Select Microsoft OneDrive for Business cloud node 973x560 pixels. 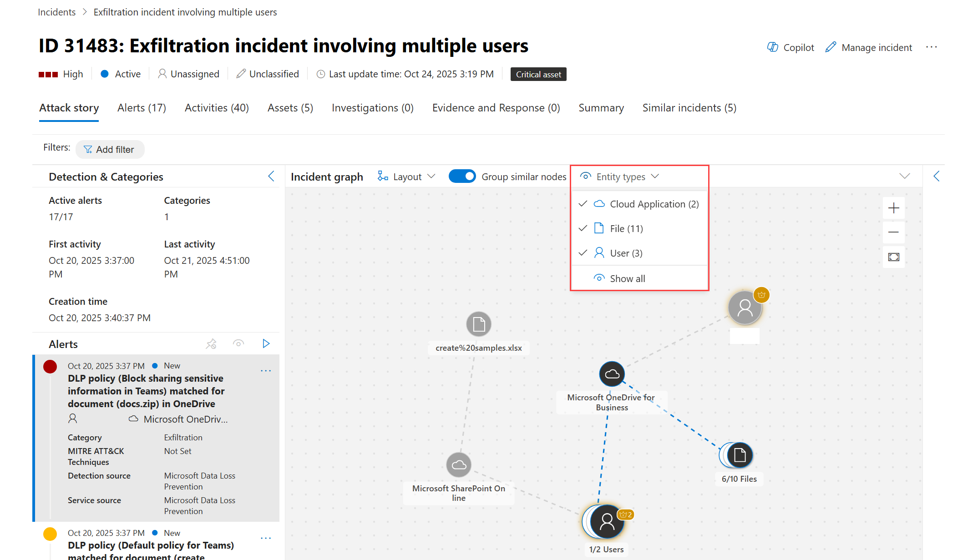click(x=612, y=374)
